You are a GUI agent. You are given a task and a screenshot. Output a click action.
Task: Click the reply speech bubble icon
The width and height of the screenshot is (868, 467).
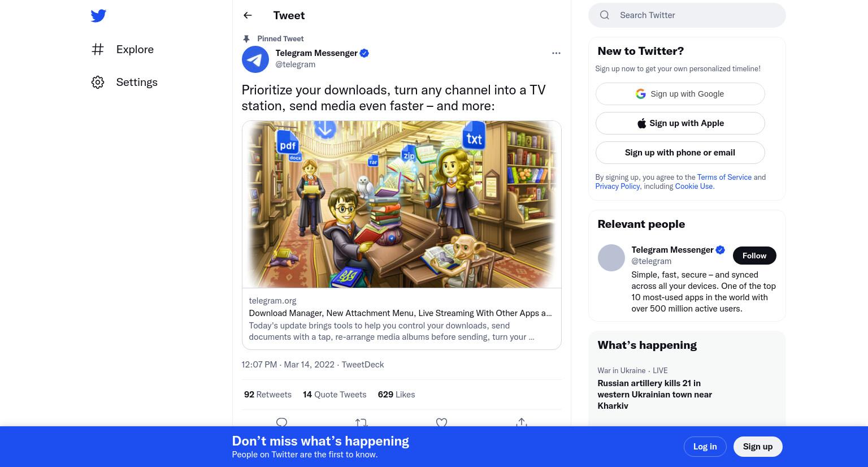pyautogui.click(x=281, y=422)
